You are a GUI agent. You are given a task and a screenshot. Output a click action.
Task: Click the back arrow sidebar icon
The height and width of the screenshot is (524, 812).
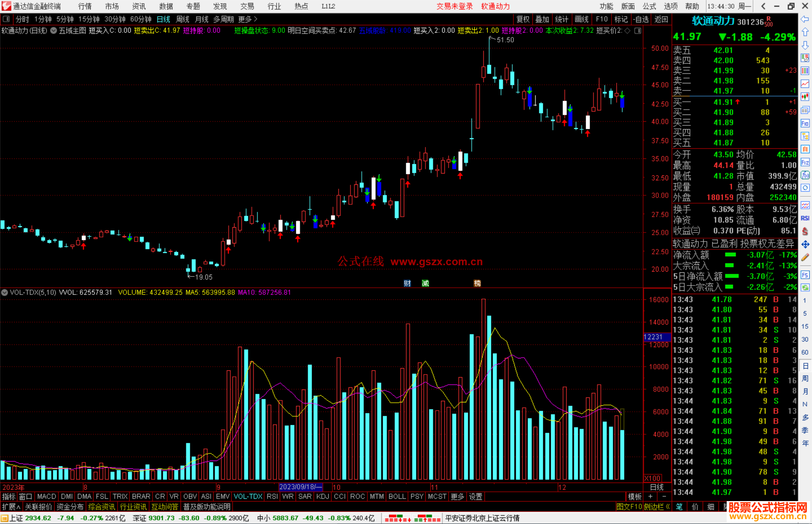(x=805, y=19)
